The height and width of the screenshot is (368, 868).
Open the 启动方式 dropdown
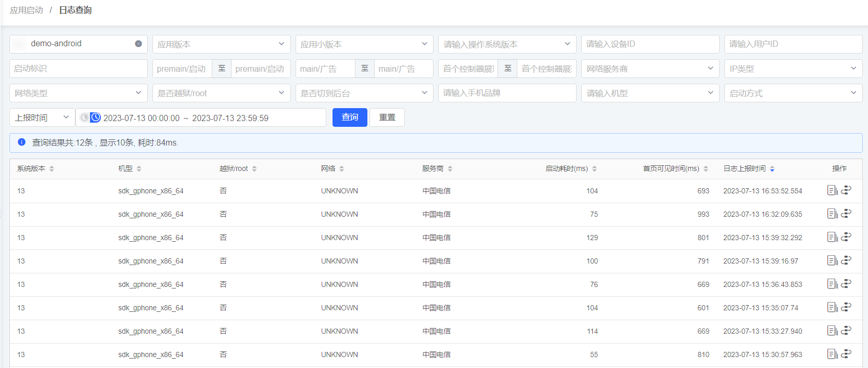[x=794, y=93]
